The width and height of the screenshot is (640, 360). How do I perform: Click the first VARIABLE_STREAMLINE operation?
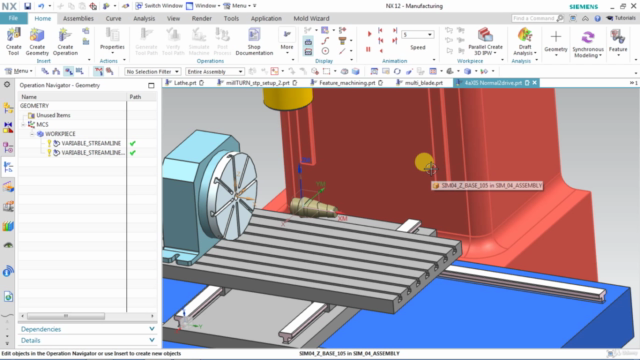91,143
